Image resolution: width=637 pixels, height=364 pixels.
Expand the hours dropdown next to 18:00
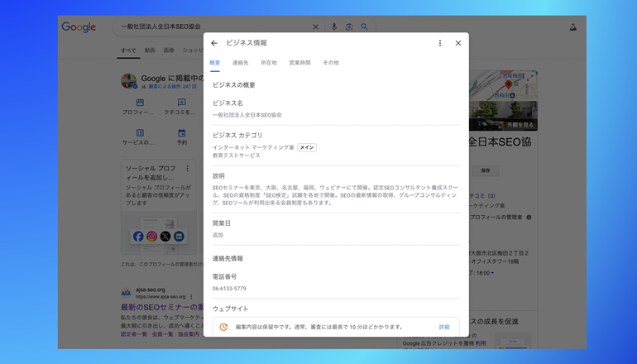click(x=492, y=273)
